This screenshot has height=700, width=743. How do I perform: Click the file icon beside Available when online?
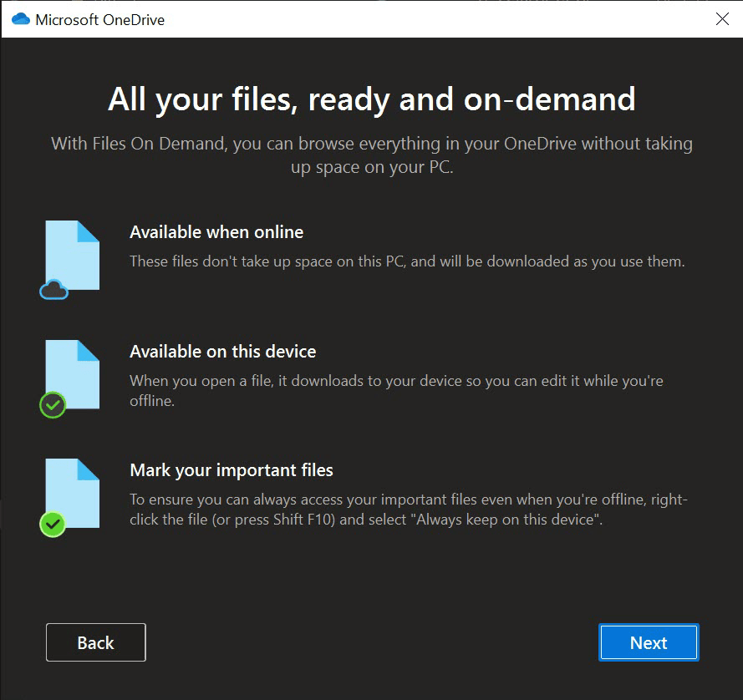[x=75, y=252]
